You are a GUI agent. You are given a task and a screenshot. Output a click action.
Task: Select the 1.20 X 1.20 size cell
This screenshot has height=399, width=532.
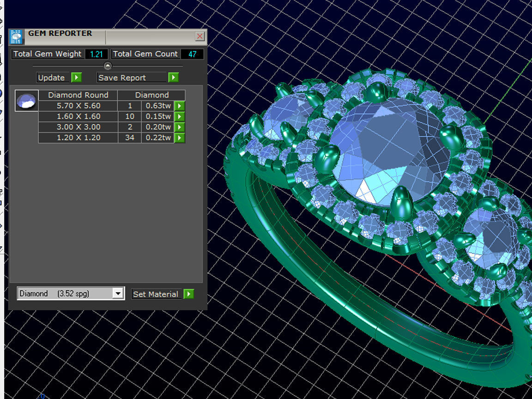pyautogui.click(x=79, y=138)
